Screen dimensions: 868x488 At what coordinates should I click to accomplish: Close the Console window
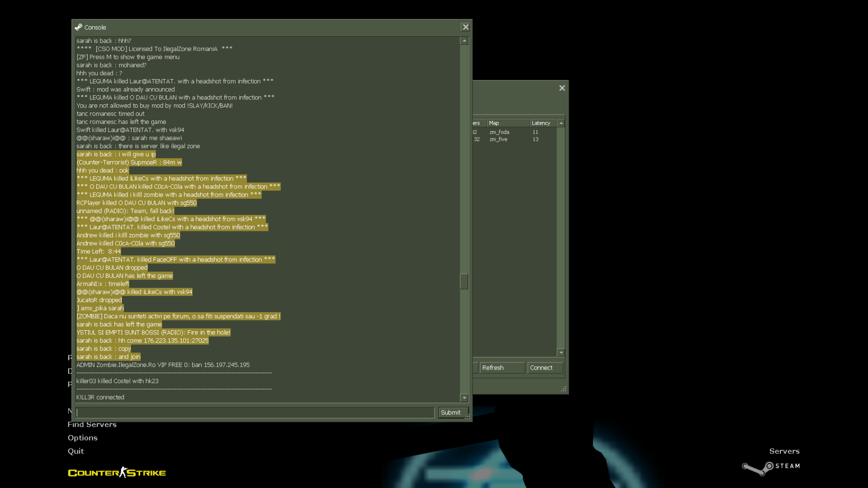point(465,27)
